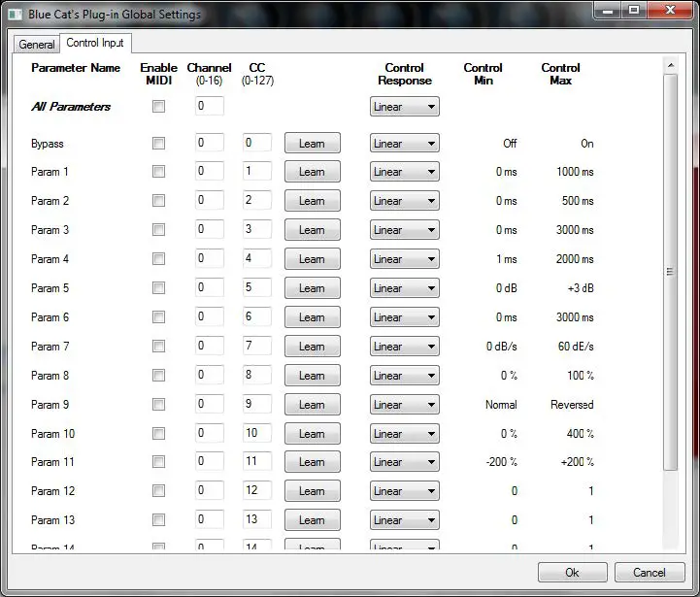Click Param 2 Channel input field

click(210, 200)
